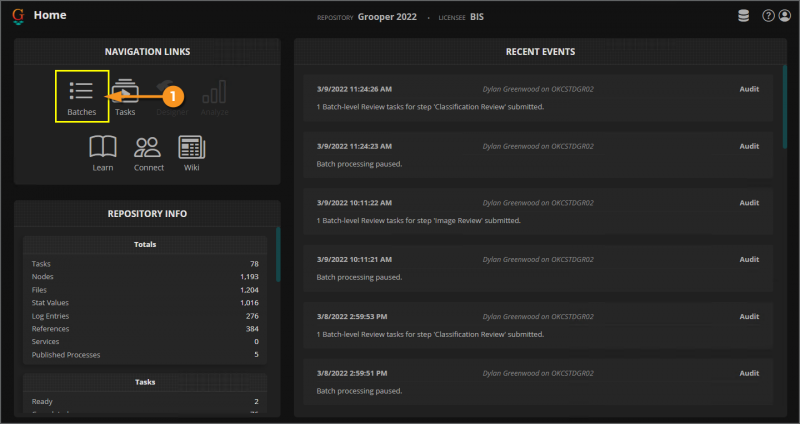Click the Recent Events panel header
This screenshot has width=800, height=424.
540,52
